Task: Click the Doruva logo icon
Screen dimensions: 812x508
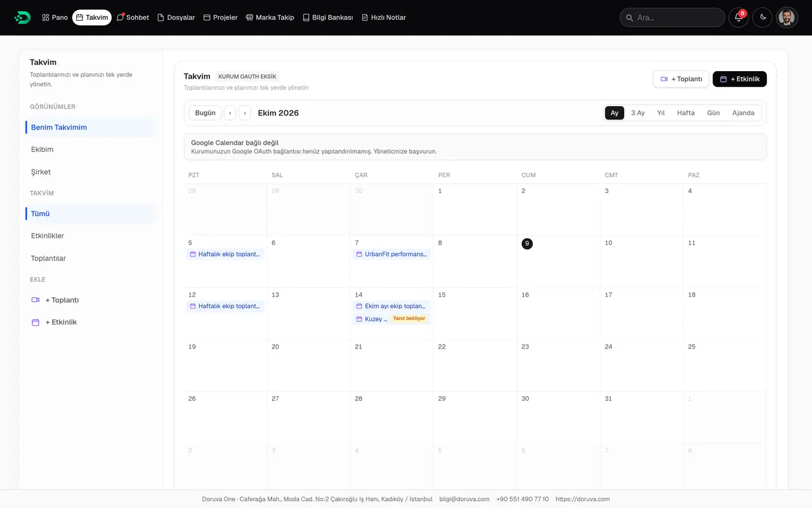Action: point(22,18)
